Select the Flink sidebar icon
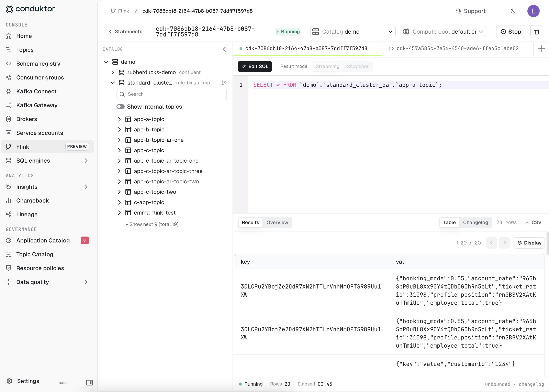This screenshot has width=549, height=392. (9, 147)
